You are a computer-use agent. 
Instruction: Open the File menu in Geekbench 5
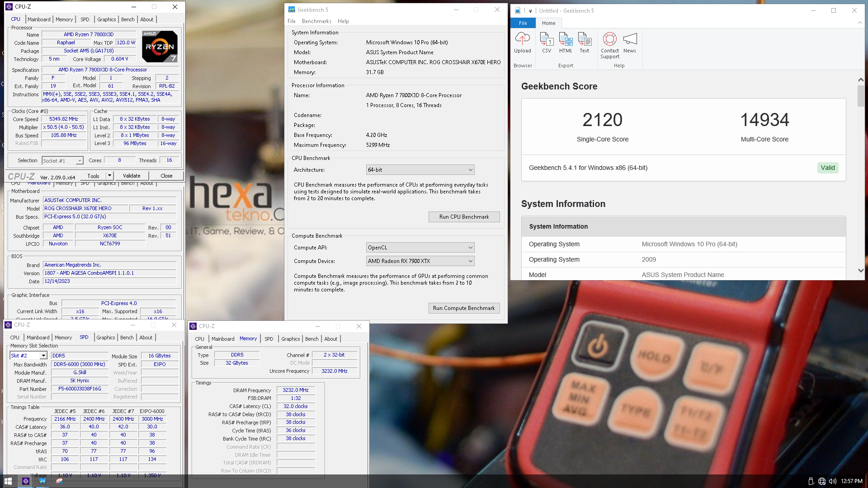(292, 21)
